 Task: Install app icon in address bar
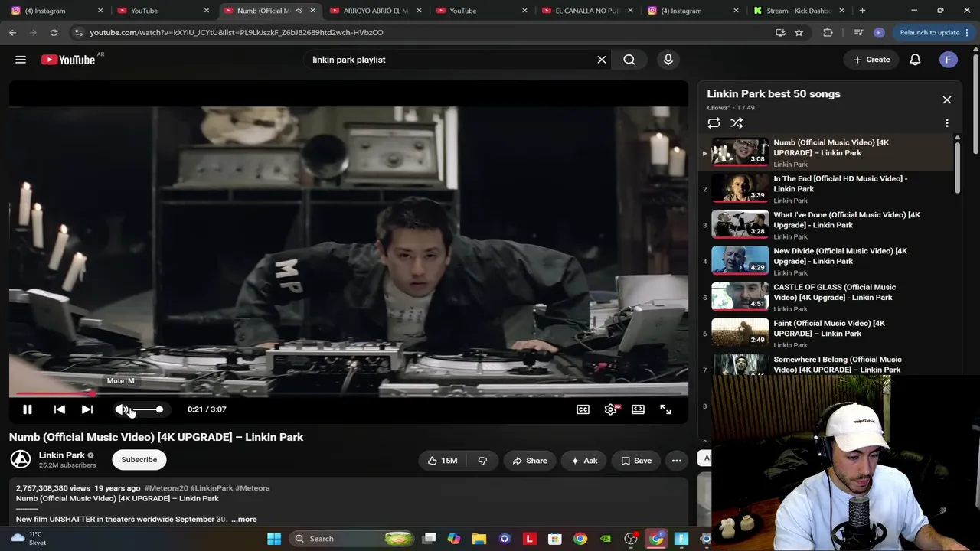[780, 32]
